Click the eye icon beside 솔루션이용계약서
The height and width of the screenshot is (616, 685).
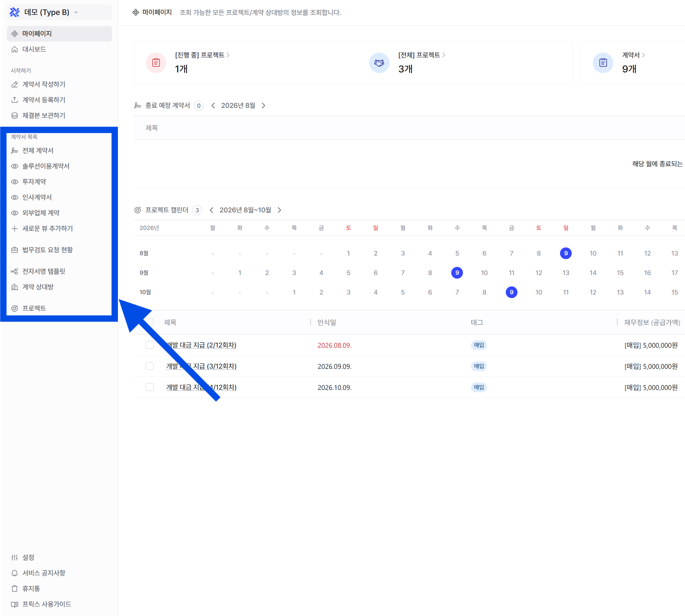pyautogui.click(x=15, y=166)
